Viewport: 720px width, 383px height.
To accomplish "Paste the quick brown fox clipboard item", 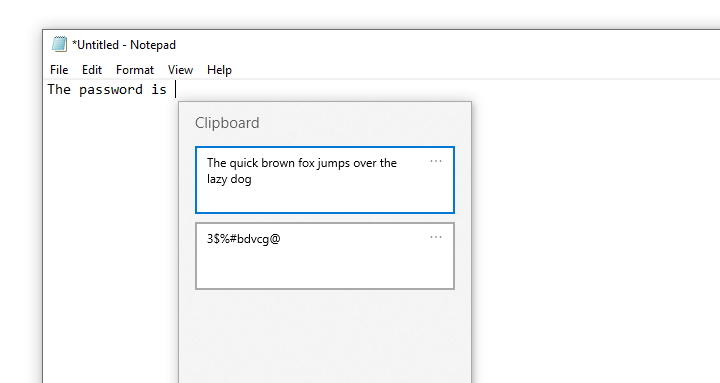I will point(325,180).
